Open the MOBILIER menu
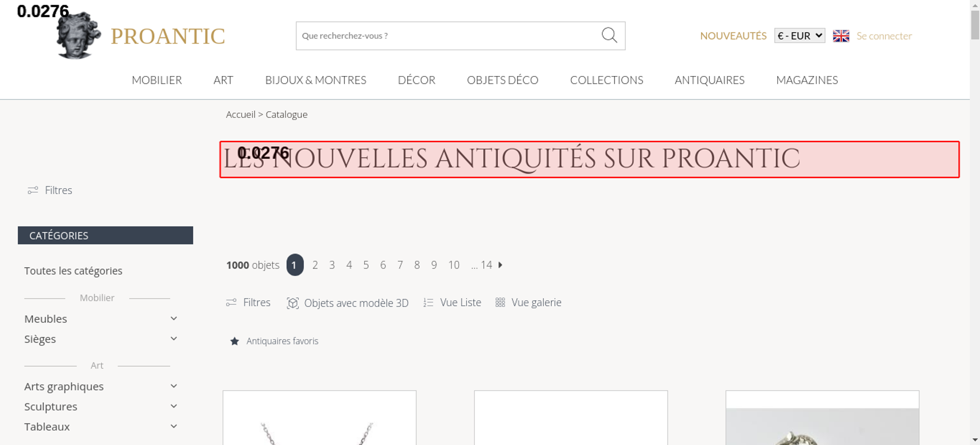The image size is (980, 445). pyautogui.click(x=157, y=80)
